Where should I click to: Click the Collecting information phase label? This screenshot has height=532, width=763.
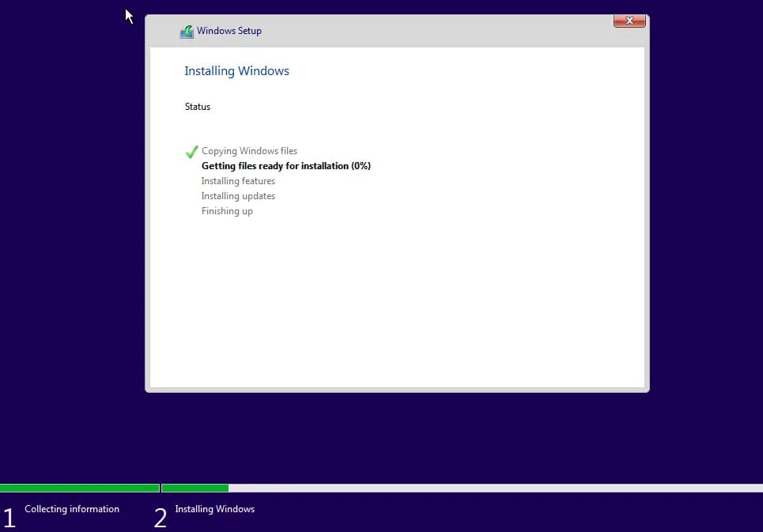pyautogui.click(x=72, y=509)
